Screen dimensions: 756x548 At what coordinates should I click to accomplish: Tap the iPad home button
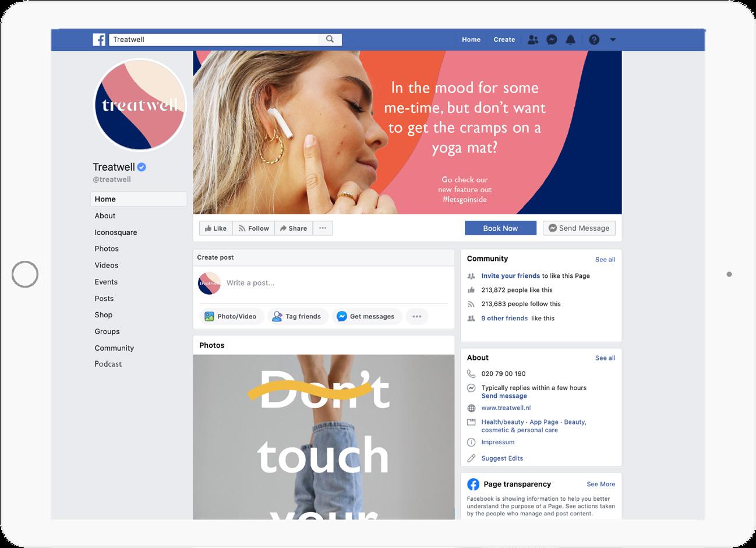[x=25, y=274]
